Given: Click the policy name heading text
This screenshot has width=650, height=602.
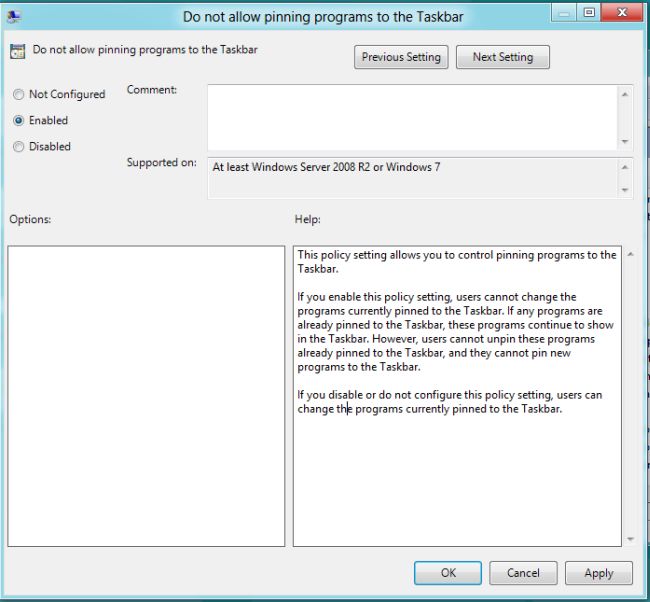Looking at the screenshot, I should click(145, 50).
